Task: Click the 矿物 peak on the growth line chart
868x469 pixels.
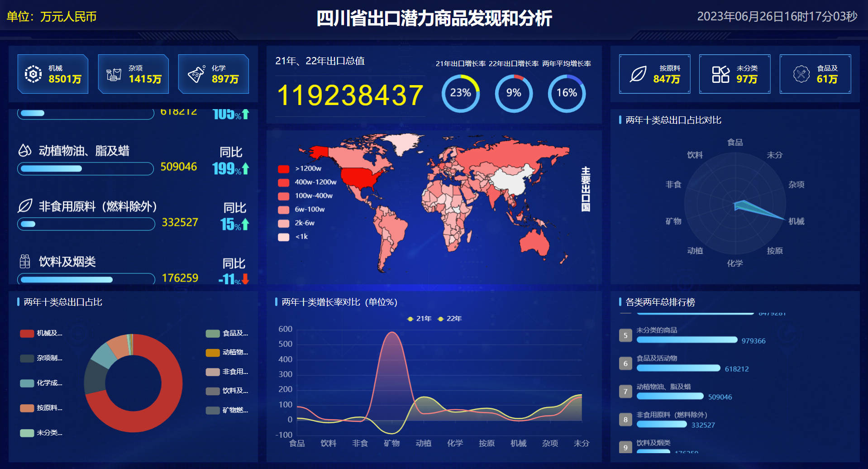Action: pos(392,333)
